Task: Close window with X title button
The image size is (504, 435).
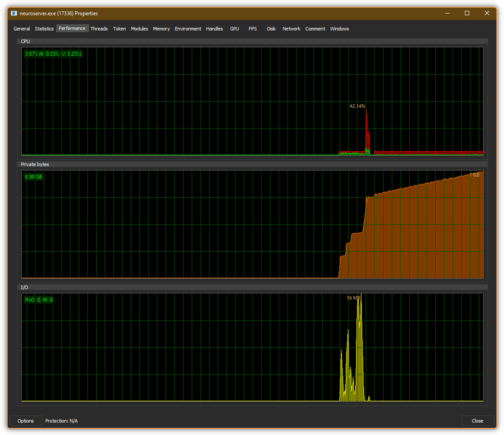Action: 487,13
